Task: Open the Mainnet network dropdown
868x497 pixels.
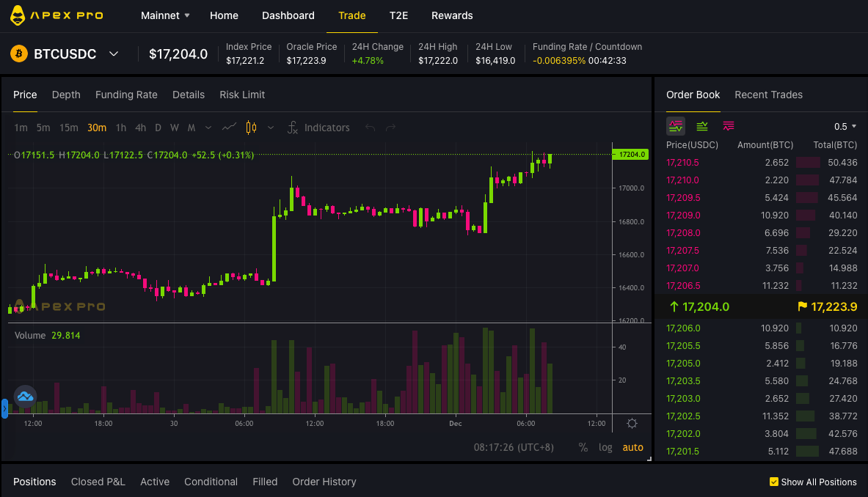Action: pyautogui.click(x=165, y=15)
